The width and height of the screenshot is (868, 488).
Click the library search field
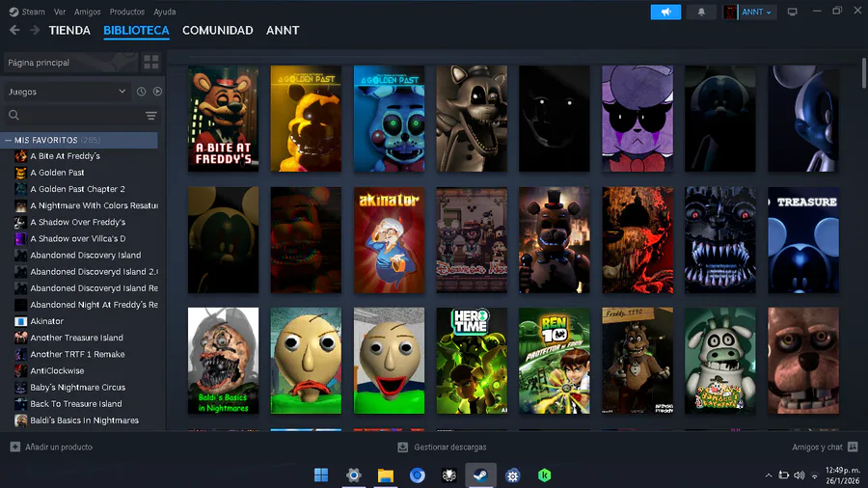tap(74, 115)
